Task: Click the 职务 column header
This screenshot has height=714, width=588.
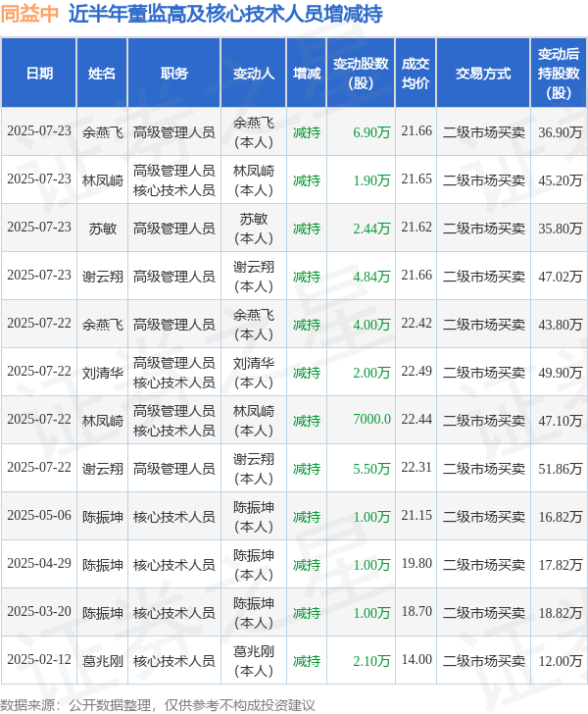Action: [174, 74]
